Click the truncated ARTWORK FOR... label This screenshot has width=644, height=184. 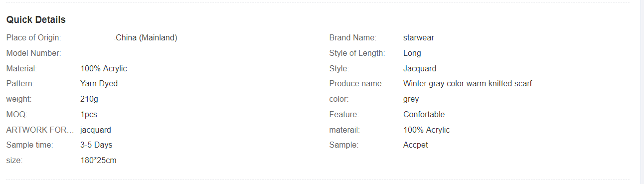click(40, 130)
